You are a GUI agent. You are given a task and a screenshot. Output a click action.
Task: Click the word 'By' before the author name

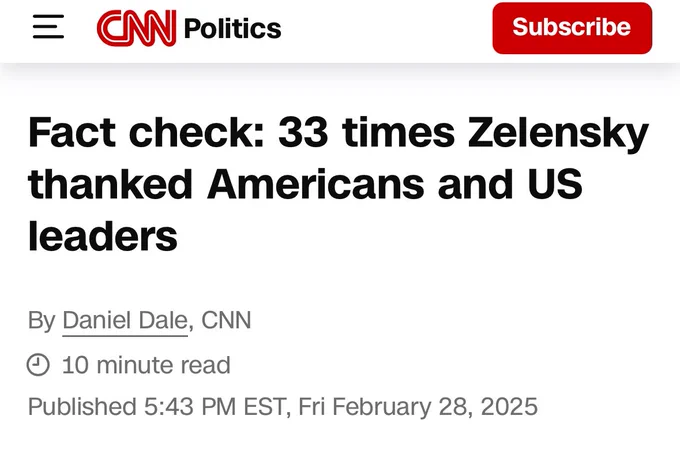[41, 321]
